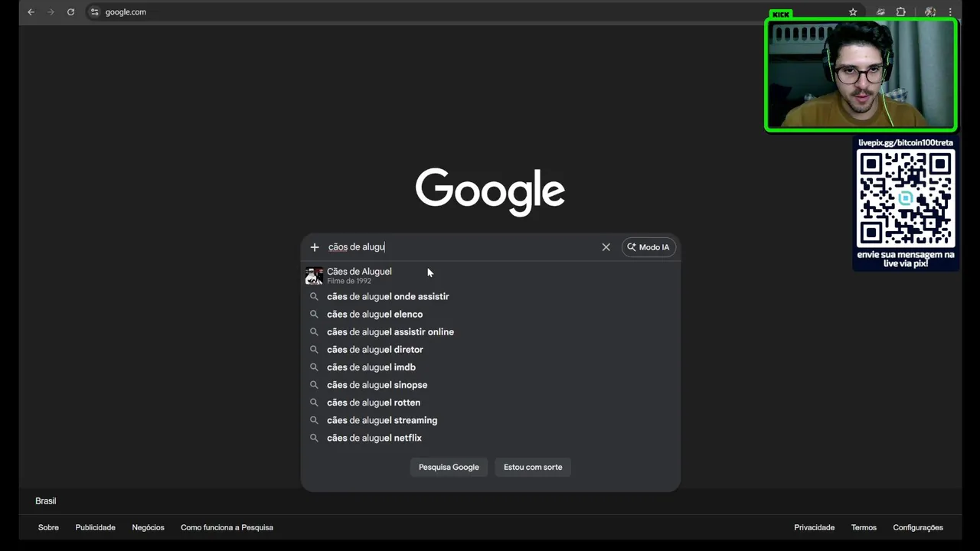The height and width of the screenshot is (551, 980).
Task: Click the google.com address bar
Action: pos(459,12)
